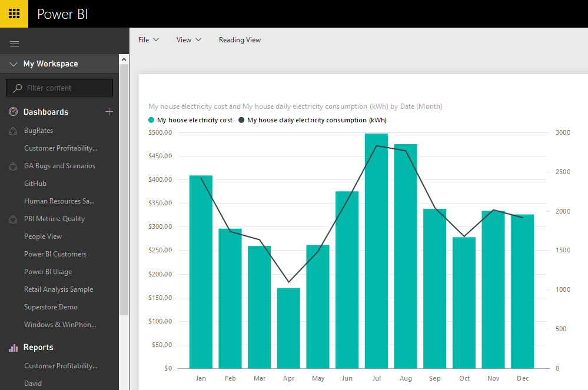
Task: Open the GitHub dashboard
Action: click(x=35, y=183)
